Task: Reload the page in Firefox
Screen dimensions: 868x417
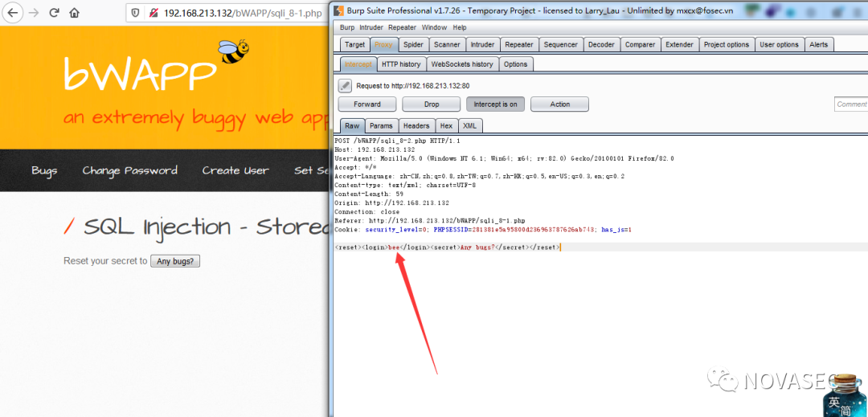Action: click(54, 13)
